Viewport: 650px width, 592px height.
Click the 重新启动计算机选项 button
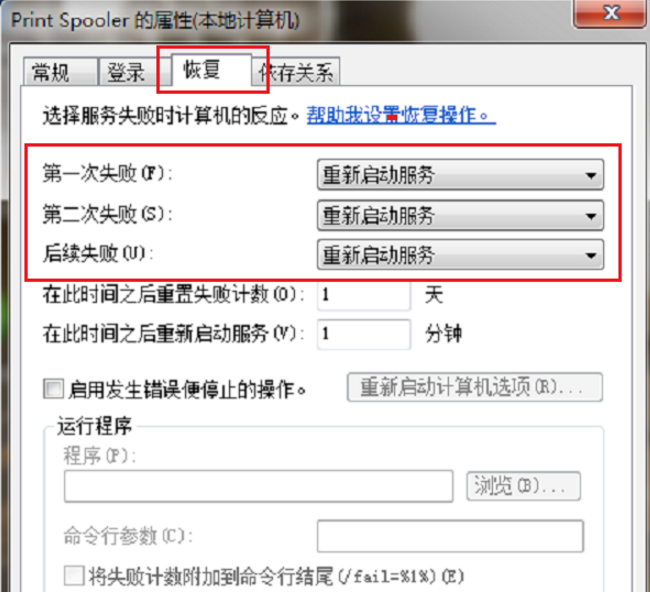coord(475,387)
